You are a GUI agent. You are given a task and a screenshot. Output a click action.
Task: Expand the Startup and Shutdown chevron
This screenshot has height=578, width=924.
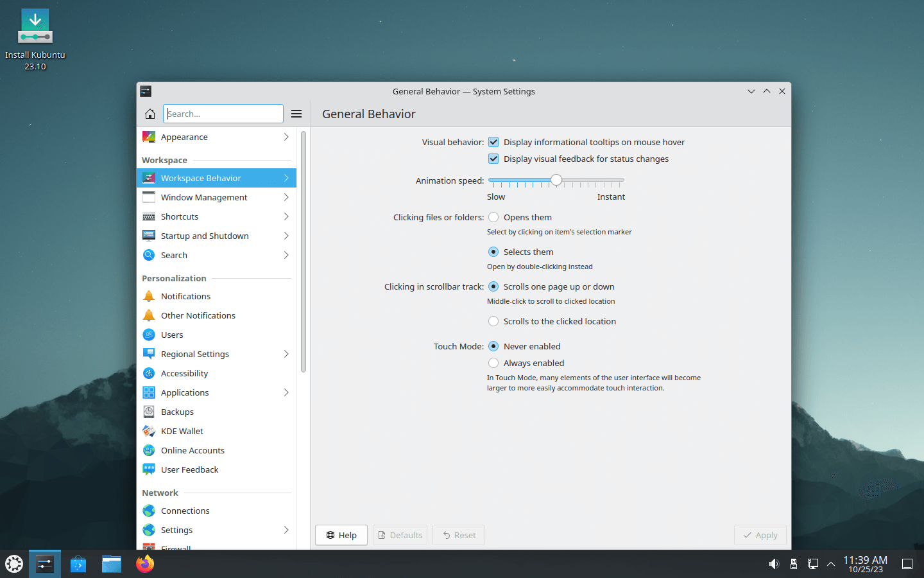point(286,236)
